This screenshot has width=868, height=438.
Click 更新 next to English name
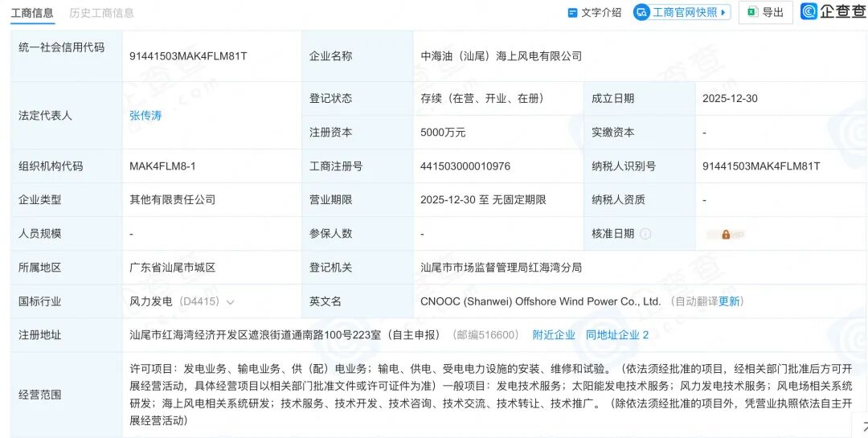(729, 302)
